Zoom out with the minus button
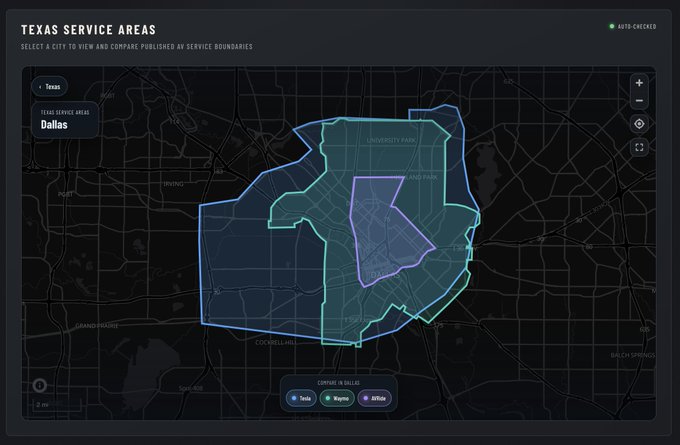This screenshot has width=680, height=445. tap(639, 101)
